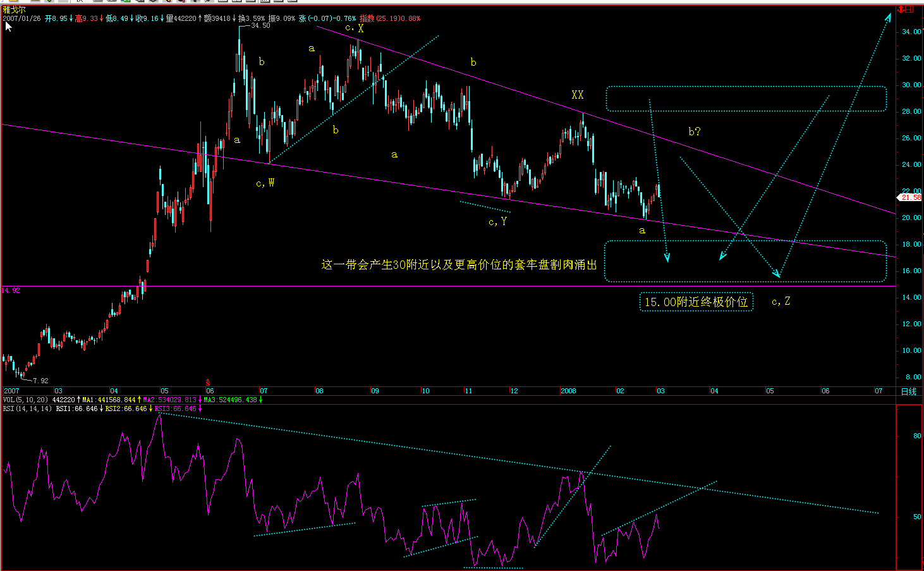924x571 pixels.
Task: Click the 50 level on the RSI axis
Action: coord(917,517)
